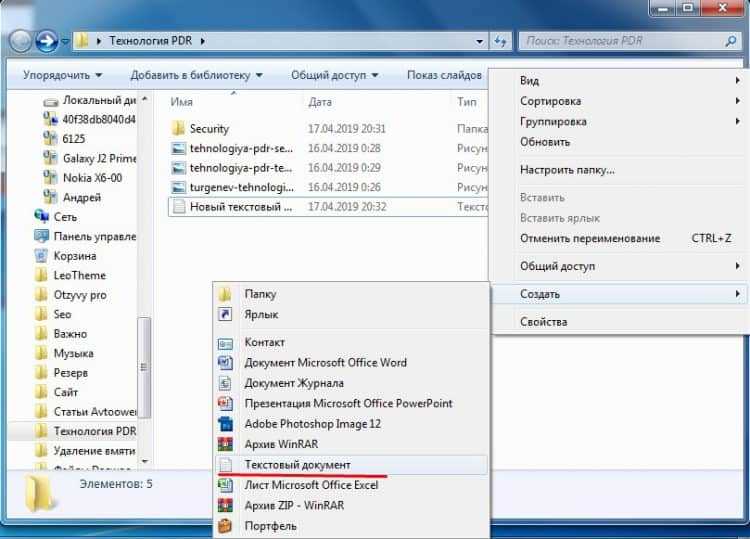Select Текстовый документ from Create submenu
The width and height of the screenshot is (750, 539).
click(297, 465)
